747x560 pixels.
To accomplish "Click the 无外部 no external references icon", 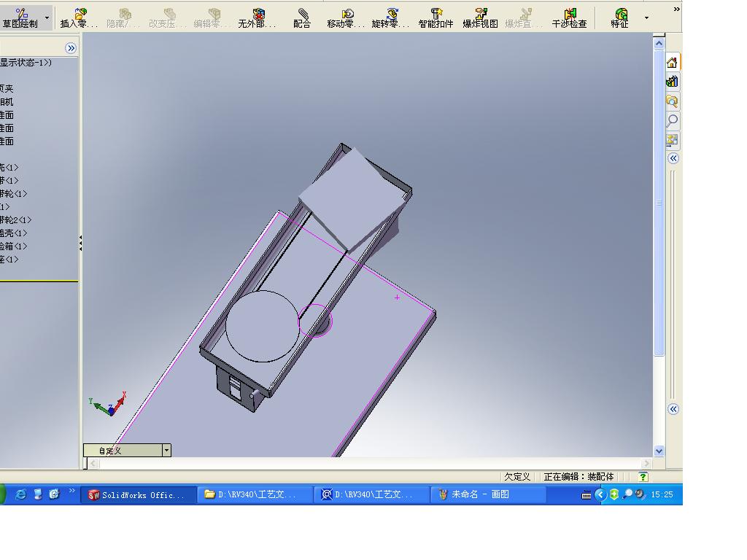I will click(x=258, y=18).
